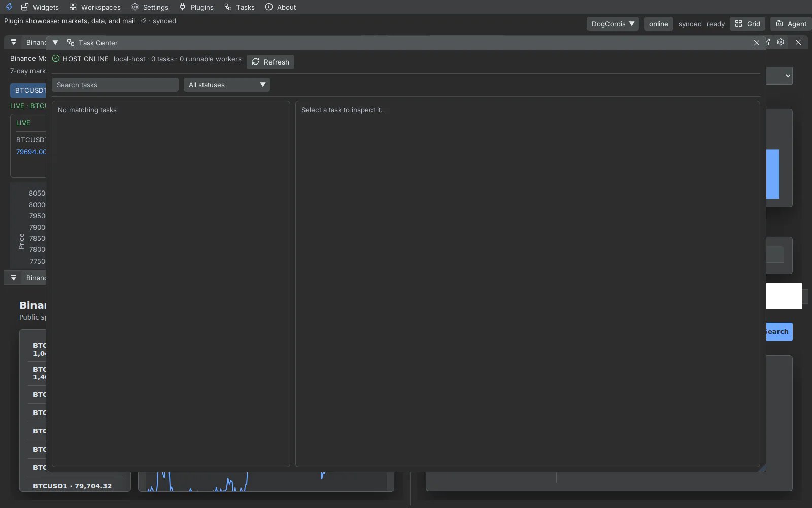Viewport: 812px width, 508px height.
Task: Open the dropdown at right edge
Action: click(x=780, y=76)
